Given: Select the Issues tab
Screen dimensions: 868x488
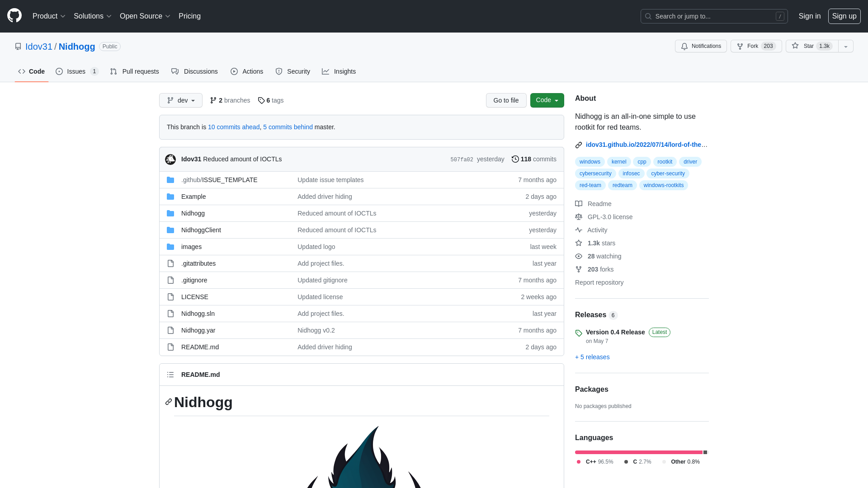Looking at the screenshot, I should click(x=75, y=71).
